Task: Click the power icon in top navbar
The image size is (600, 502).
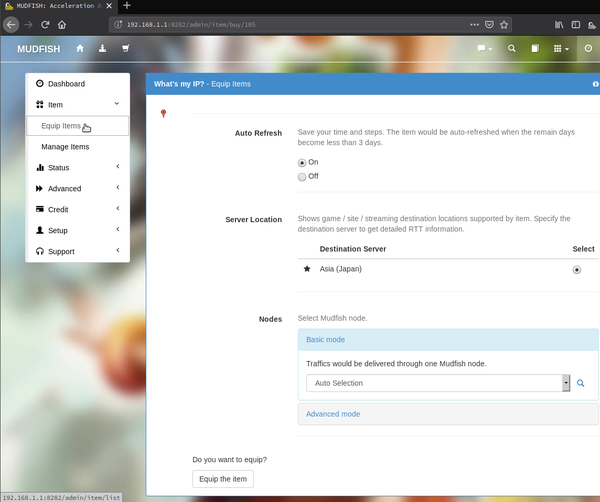Action: point(588,48)
